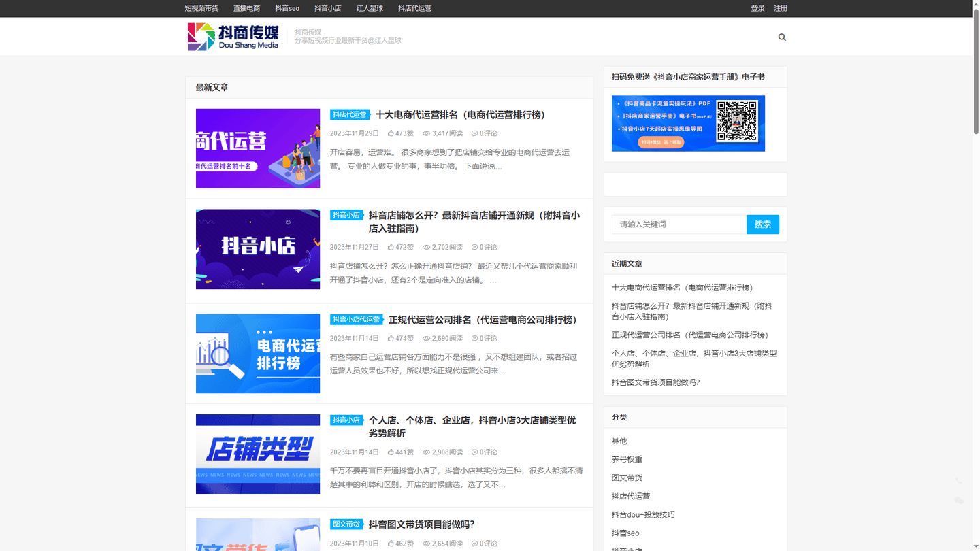The image size is (980, 551).
Task: Click 抖音小店 tag on 抖音店铺怎么开 article
Action: tap(346, 215)
